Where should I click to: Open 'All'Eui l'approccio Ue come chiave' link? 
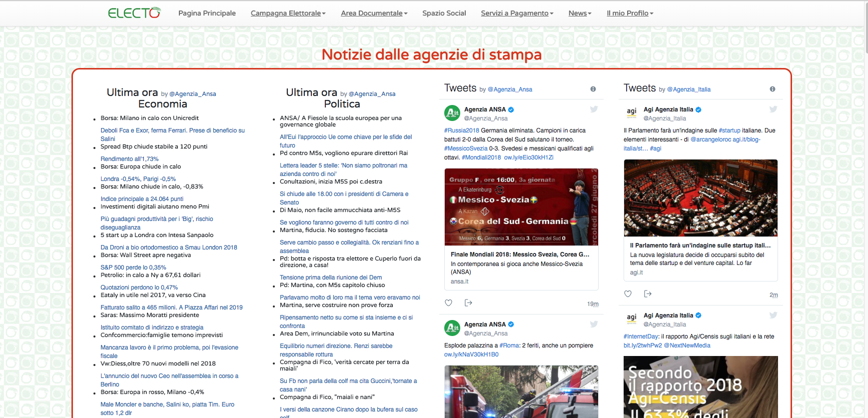[346, 141]
